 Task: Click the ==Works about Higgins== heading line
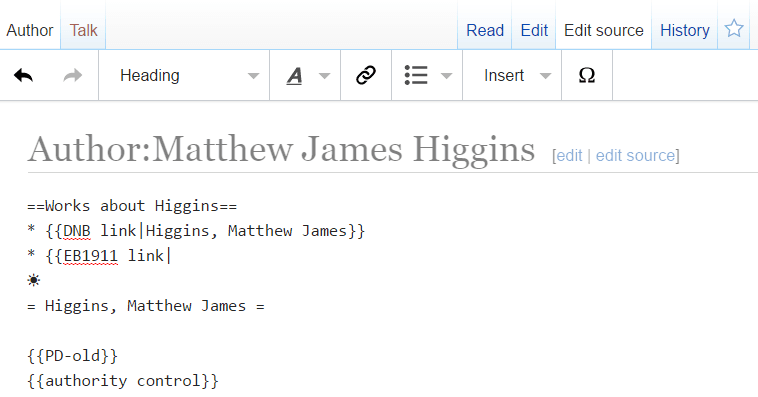coord(132,206)
